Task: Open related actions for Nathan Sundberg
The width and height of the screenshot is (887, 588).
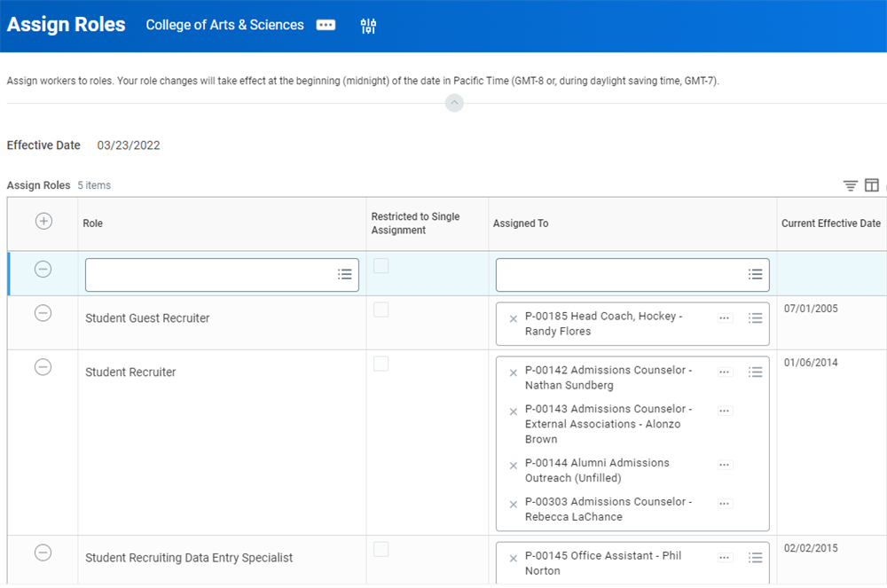Action: pos(725,372)
